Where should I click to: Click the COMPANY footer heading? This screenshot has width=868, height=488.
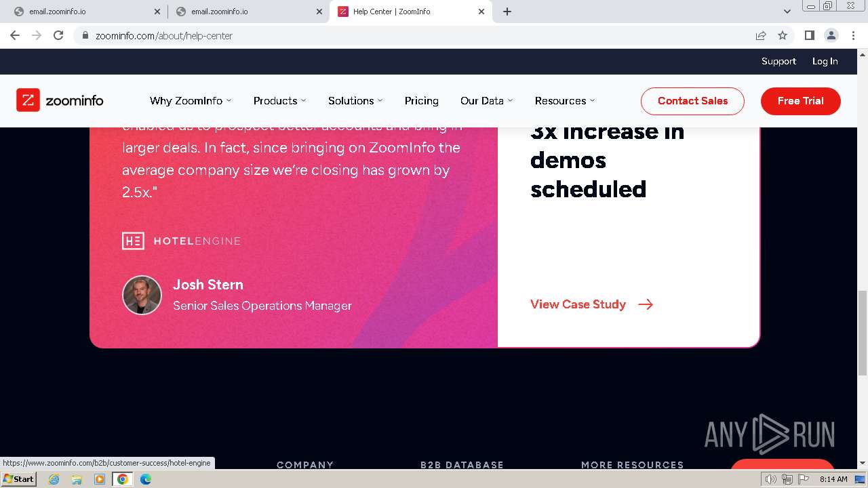(305, 464)
